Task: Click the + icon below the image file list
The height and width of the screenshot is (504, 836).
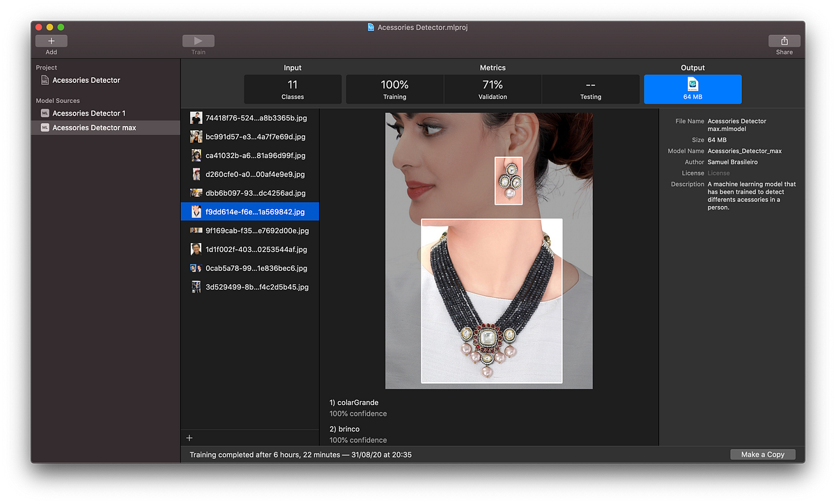Action: point(189,437)
